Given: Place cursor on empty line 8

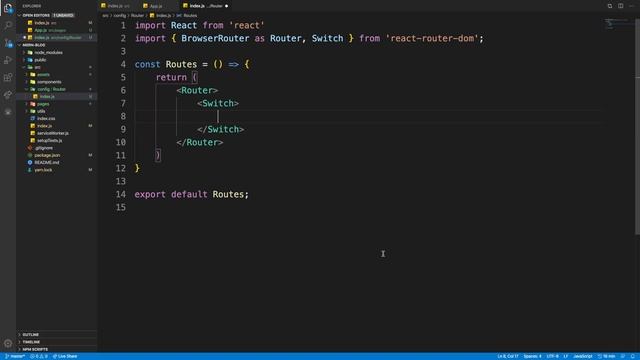Looking at the screenshot, I should (367, 116).
